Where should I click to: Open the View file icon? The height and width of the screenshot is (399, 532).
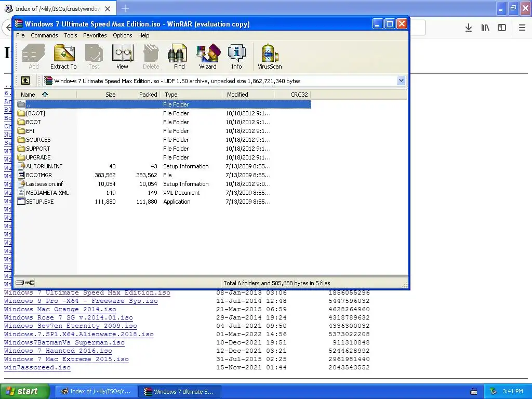coord(122,57)
